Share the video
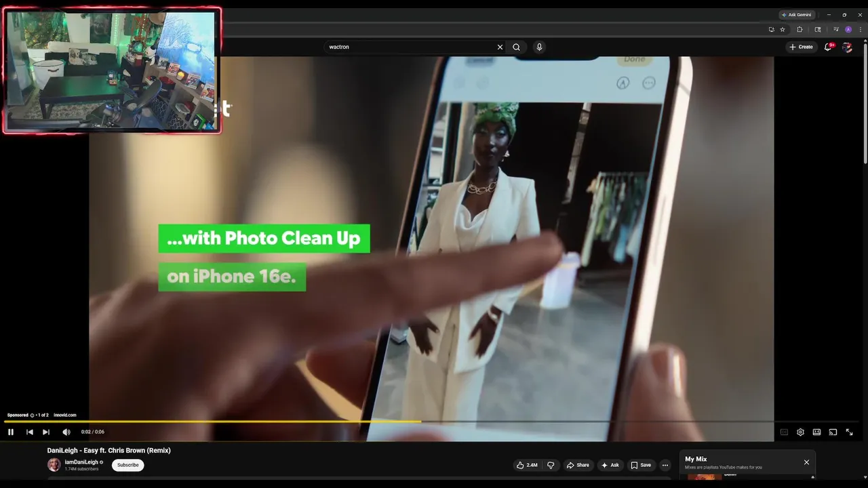 point(578,465)
